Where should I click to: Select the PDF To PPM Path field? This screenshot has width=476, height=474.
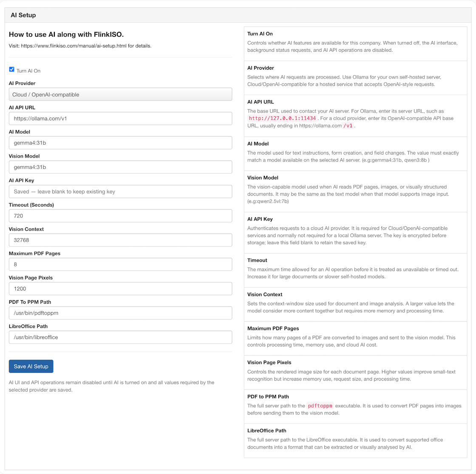coord(121,313)
